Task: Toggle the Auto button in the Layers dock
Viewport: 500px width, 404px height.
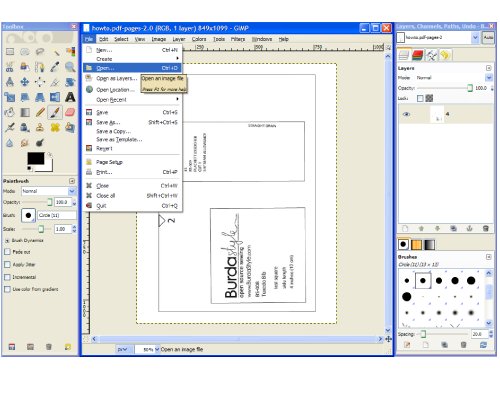Action: (488, 37)
